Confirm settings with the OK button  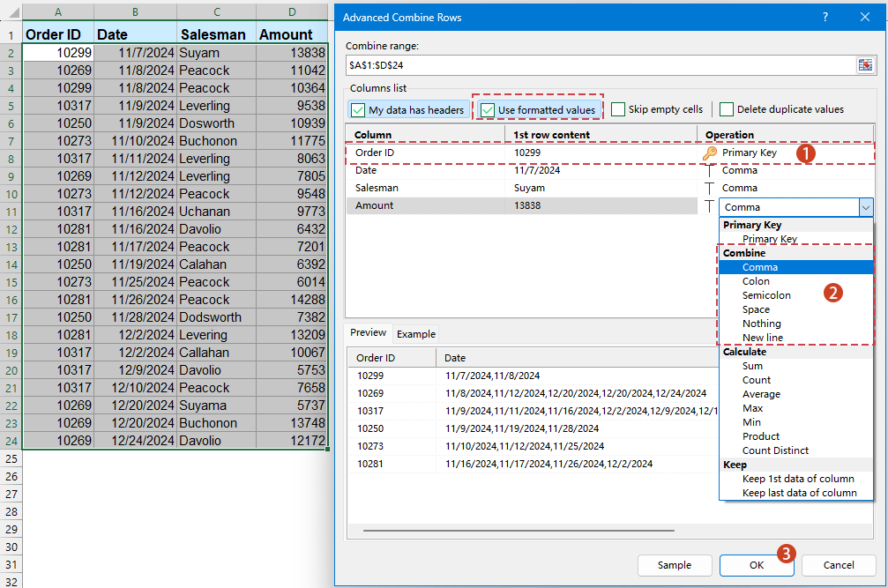click(x=756, y=565)
